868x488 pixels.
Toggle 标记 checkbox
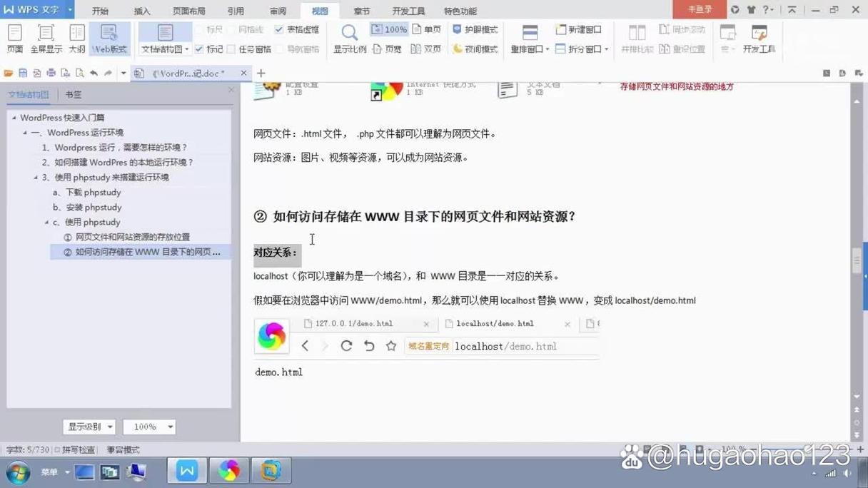[199, 49]
